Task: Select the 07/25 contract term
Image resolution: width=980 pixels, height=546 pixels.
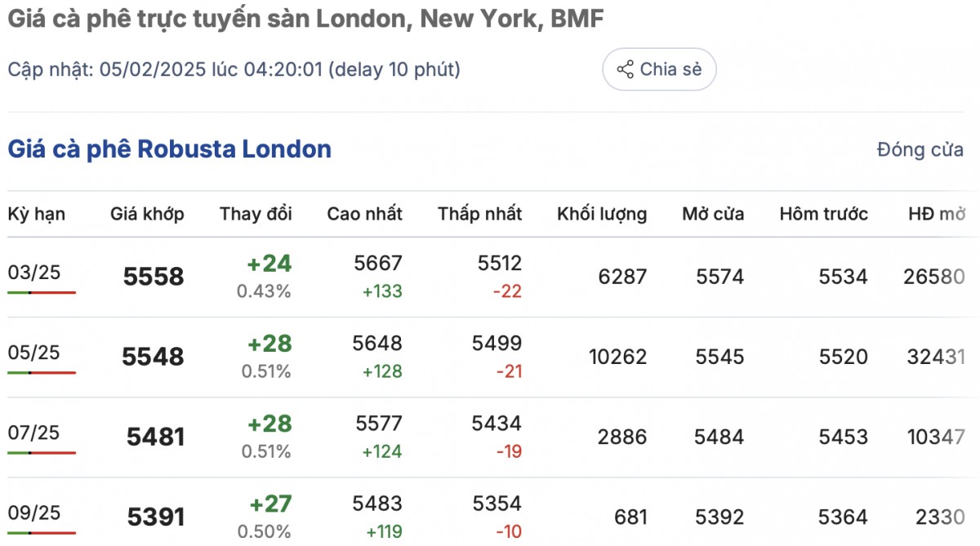Action: [x=34, y=433]
